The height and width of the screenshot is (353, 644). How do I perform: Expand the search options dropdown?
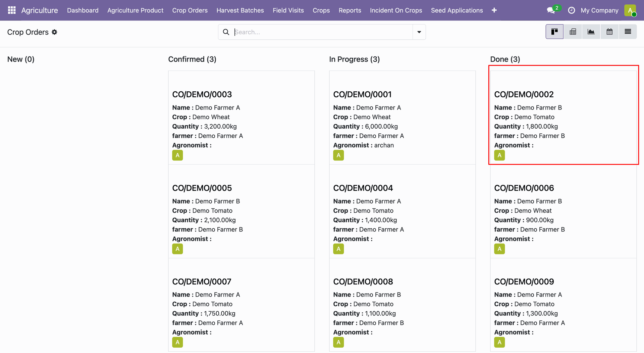(x=419, y=32)
